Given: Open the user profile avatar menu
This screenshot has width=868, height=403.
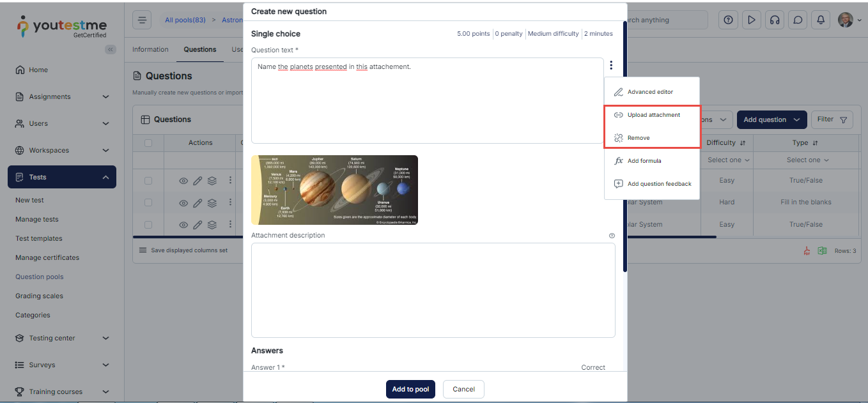Looking at the screenshot, I should click(849, 20).
